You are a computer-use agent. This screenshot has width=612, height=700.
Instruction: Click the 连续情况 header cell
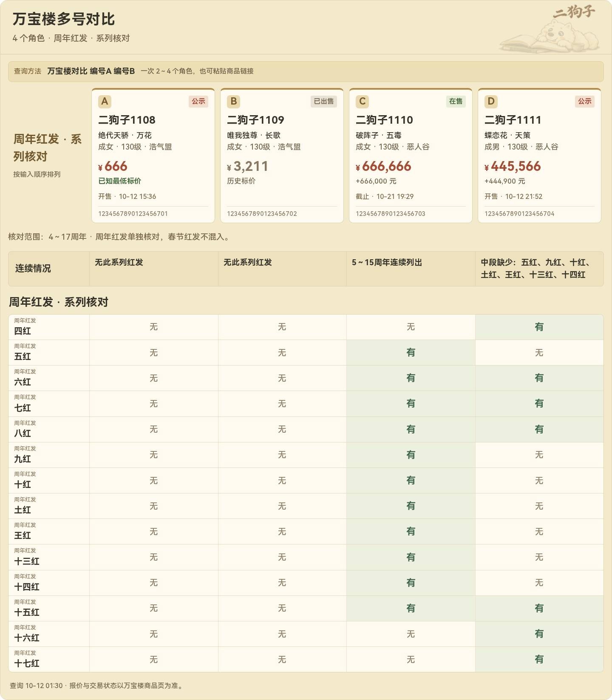click(x=49, y=269)
